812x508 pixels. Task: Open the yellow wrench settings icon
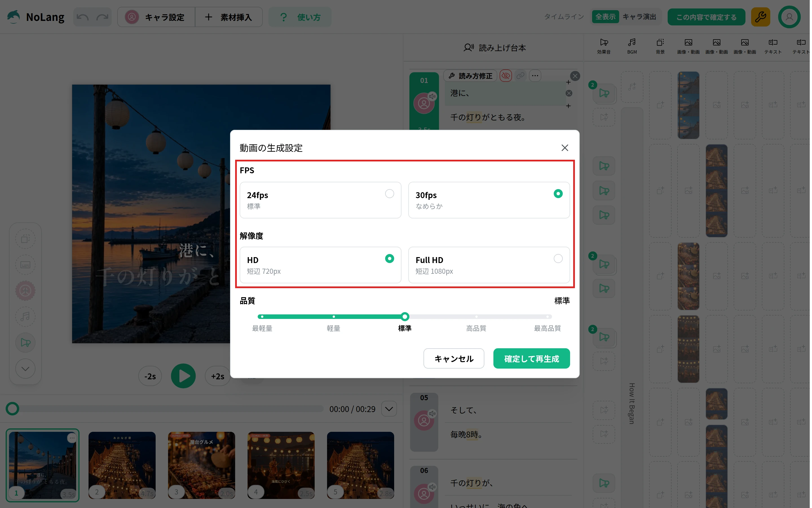point(761,17)
